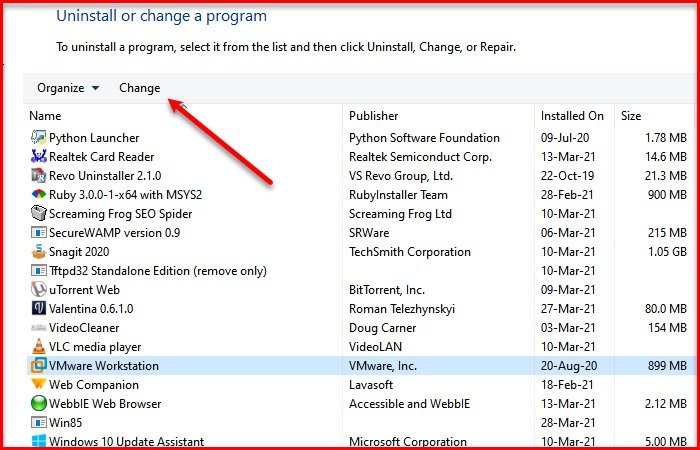This screenshot has height=450, width=700.
Task: Click the VLC media player cone icon
Action: [39, 346]
